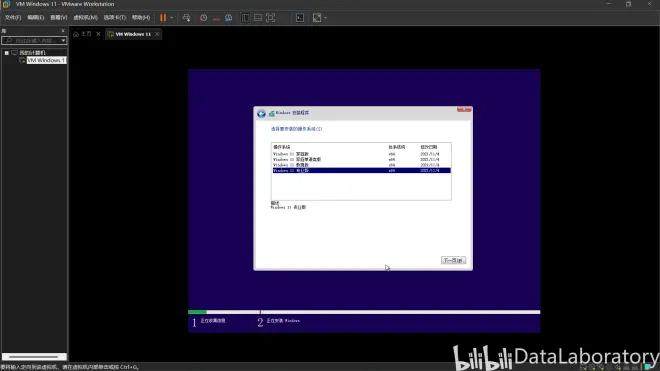Click the send Ctrl+Alt+Del toolbar icon
The height and width of the screenshot is (371, 660).
pyautogui.click(x=186, y=18)
